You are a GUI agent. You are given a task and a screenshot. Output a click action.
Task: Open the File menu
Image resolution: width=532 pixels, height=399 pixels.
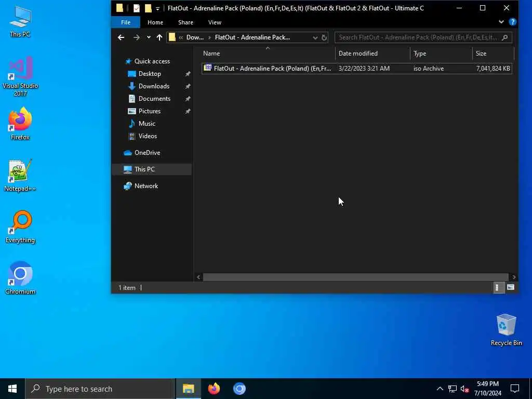coord(126,22)
